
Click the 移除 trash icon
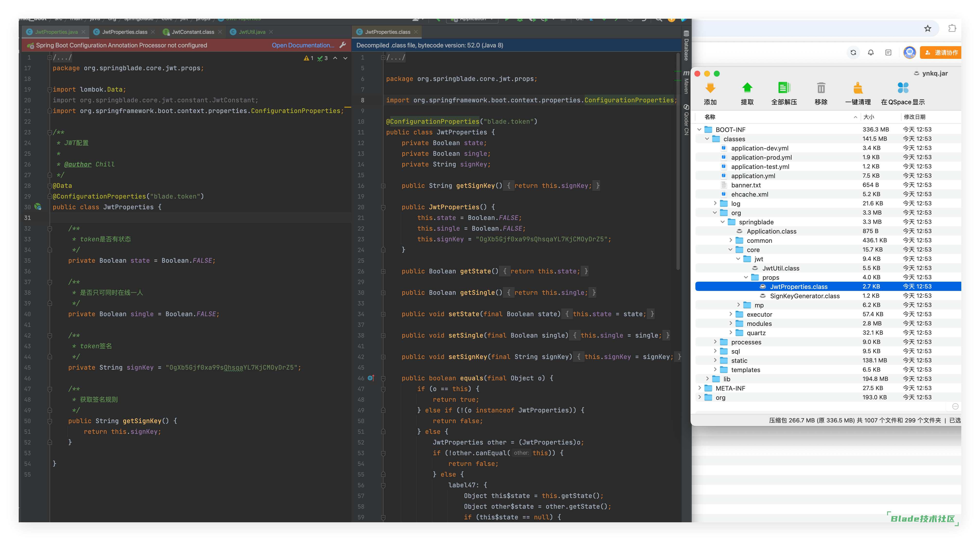pos(821,88)
